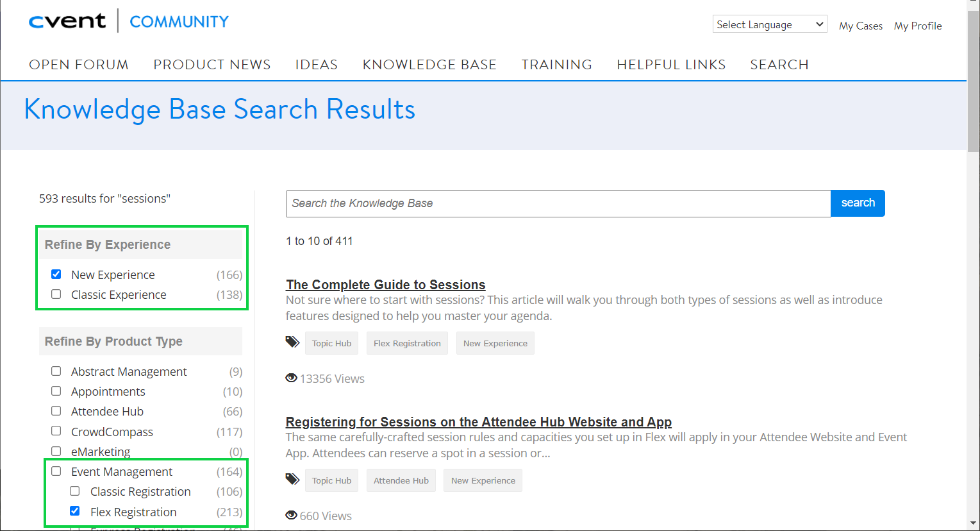Click New Experience tag under Complete Guide article
Viewport: 980px width, 531px height.
click(495, 343)
